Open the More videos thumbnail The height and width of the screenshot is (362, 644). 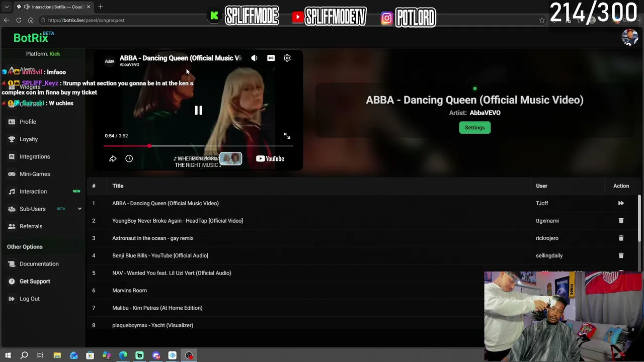coord(230,158)
